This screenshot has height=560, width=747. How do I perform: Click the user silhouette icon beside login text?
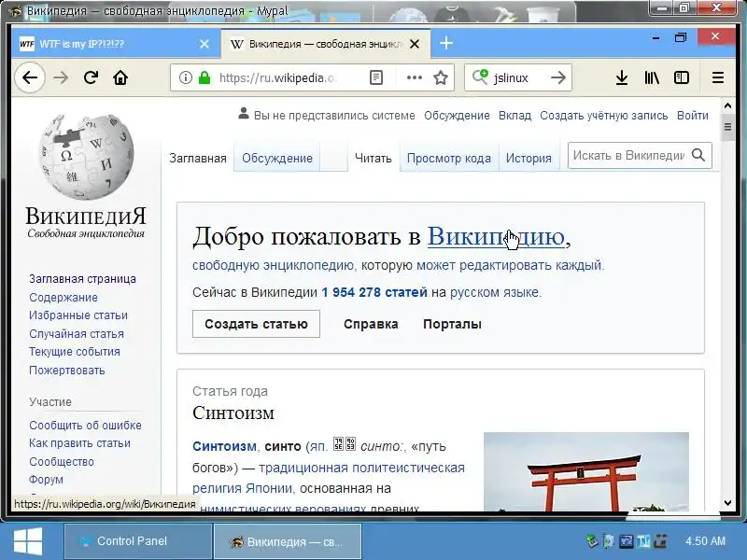(x=244, y=113)
